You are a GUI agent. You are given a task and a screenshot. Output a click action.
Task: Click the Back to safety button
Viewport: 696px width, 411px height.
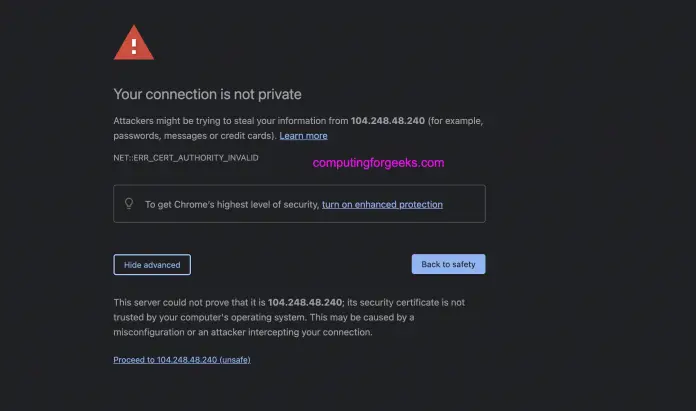[x=448, y=264]
